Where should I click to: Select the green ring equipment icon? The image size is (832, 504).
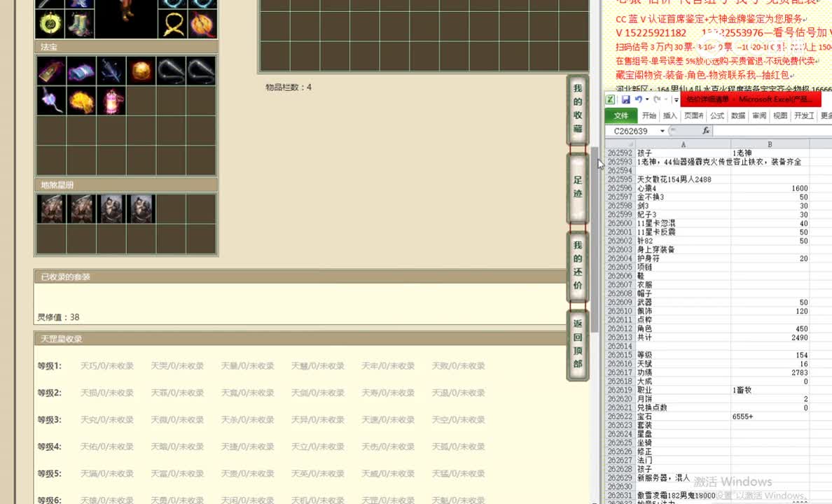click(50, 24)
